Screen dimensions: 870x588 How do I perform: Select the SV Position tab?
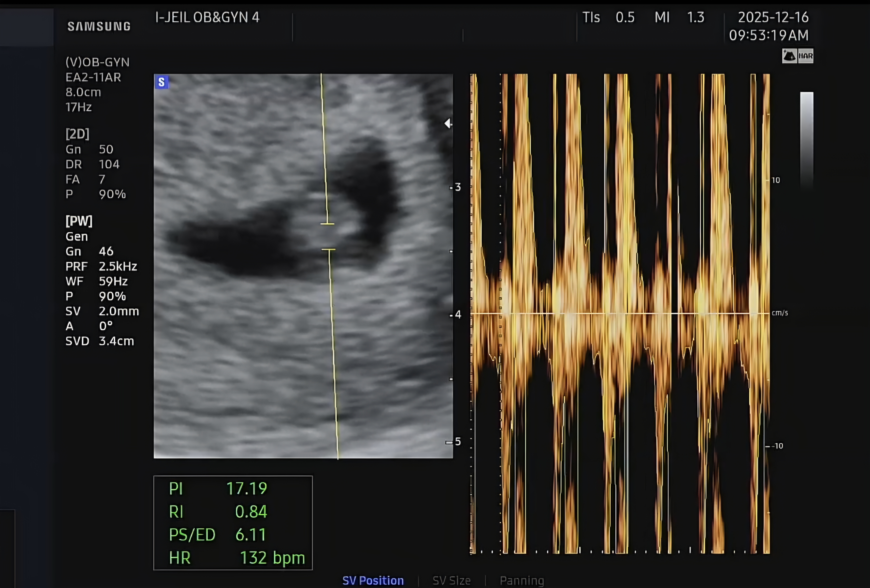point(373,580)
